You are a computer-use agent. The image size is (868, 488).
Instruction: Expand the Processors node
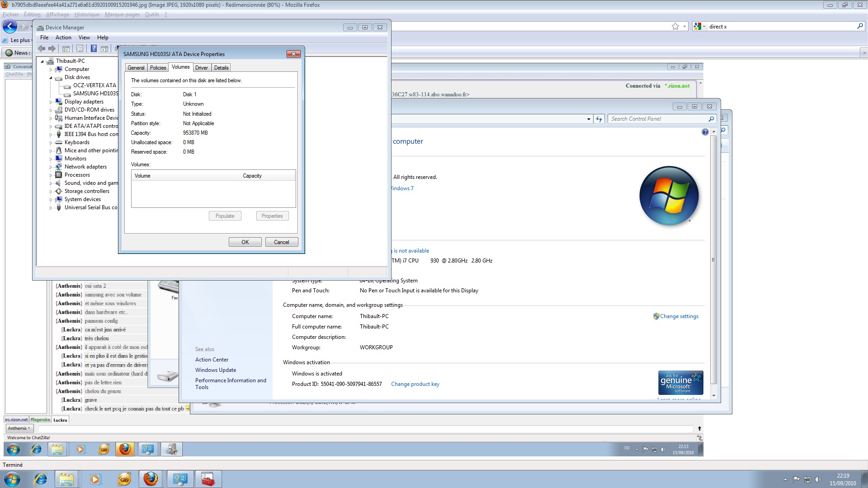coord(51,175)
